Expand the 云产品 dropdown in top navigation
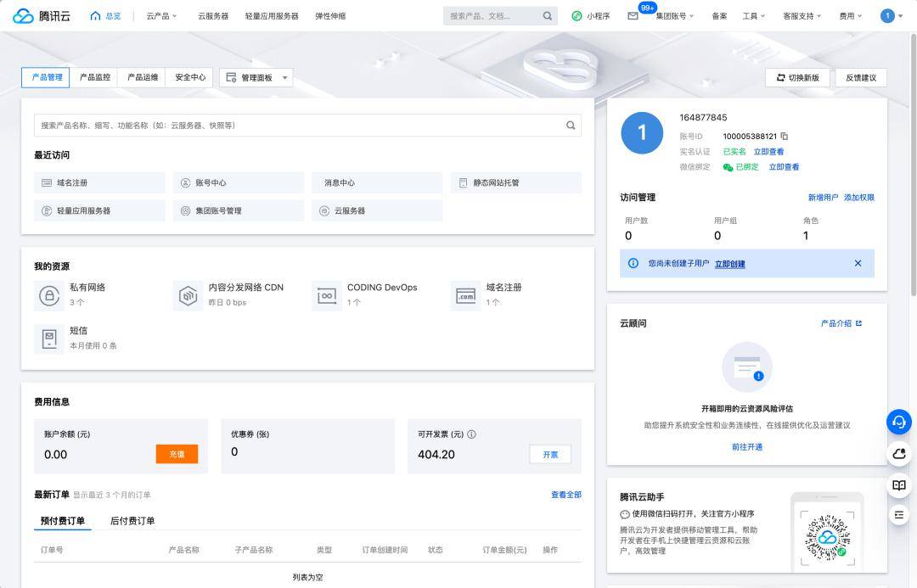 (160, 15)
